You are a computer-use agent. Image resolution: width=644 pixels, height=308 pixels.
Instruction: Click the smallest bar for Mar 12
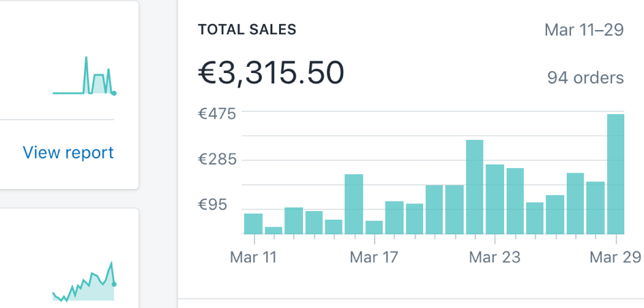click(274, 230)
